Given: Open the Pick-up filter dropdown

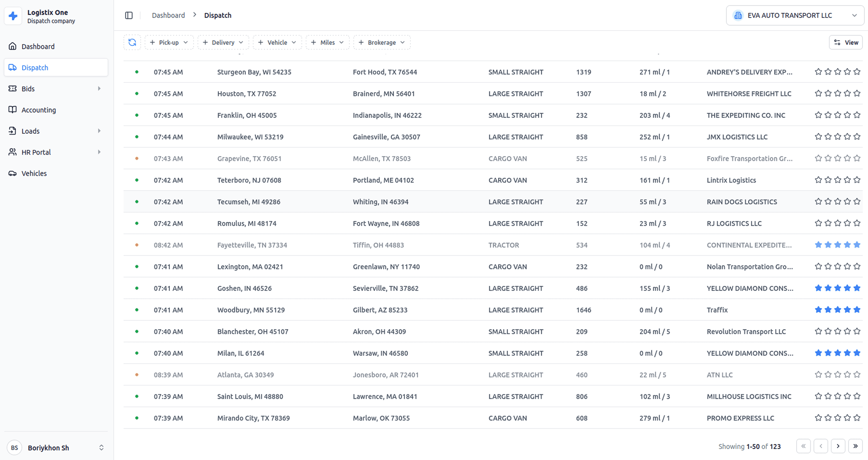Looking at the screenshot, I should point(169,42).
